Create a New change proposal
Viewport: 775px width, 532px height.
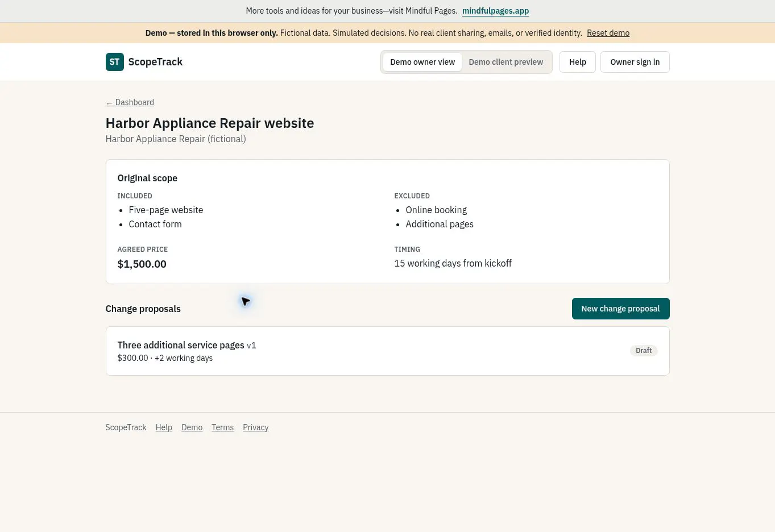click(620, 309)
